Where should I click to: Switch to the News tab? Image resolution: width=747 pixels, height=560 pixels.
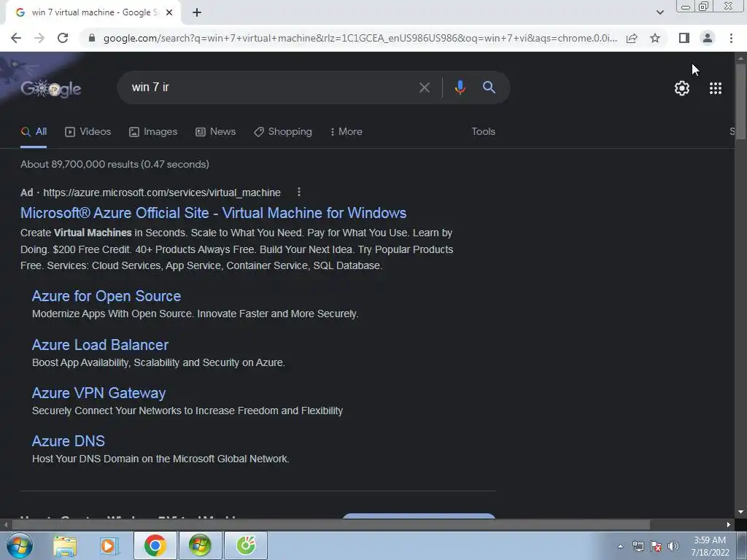(215, 132)
